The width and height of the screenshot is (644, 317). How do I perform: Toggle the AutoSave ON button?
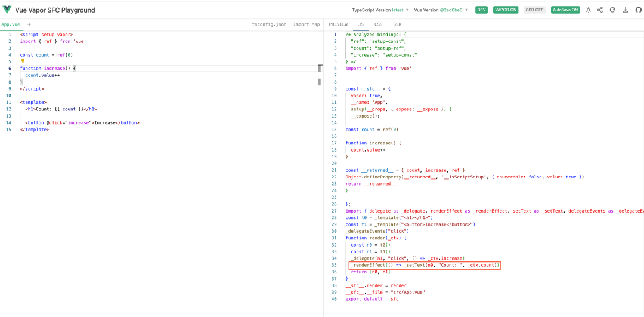click(565, 10)
